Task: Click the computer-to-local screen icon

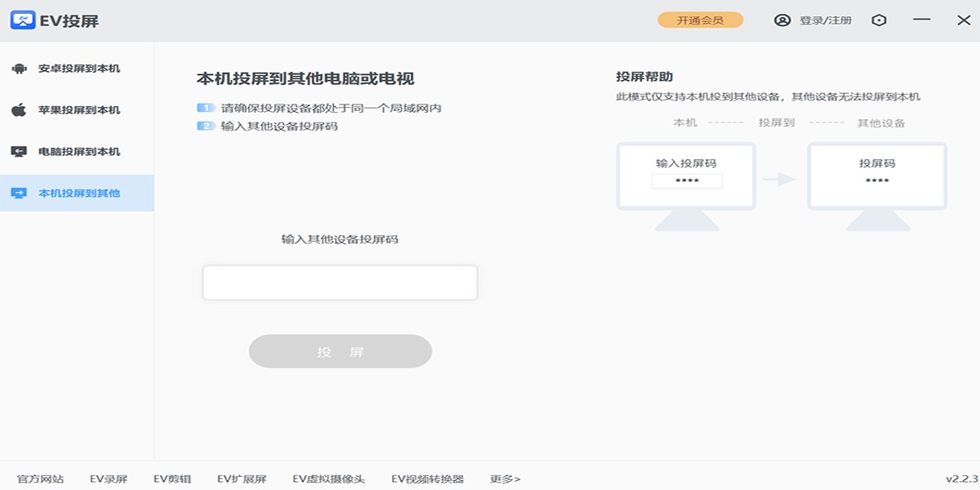Action: pyautogui.click(x=19, y=152)
